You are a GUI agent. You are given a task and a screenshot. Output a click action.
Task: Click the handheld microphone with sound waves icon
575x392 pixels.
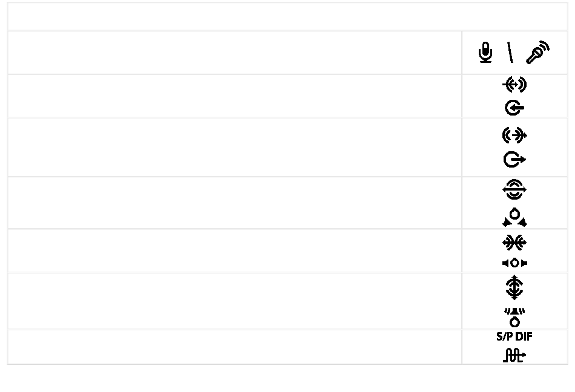pyautogui.click(x=538, y=53)
